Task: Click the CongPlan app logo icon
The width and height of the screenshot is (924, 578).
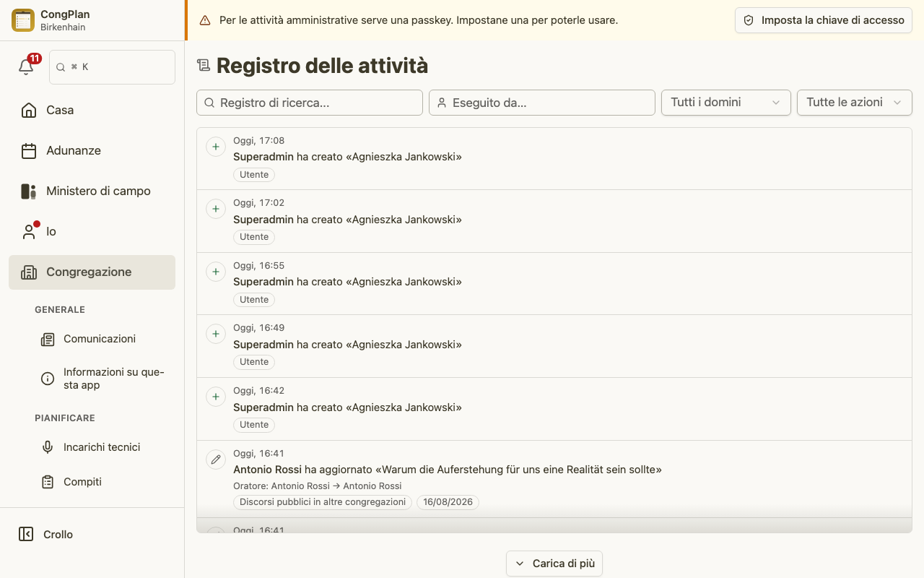Action: click(x=23, y=20)
